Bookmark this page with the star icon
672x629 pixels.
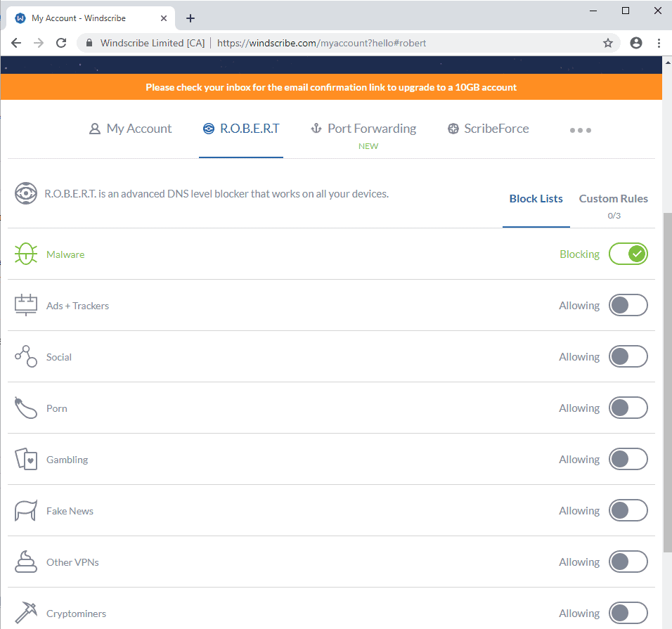tap(608, 43)
